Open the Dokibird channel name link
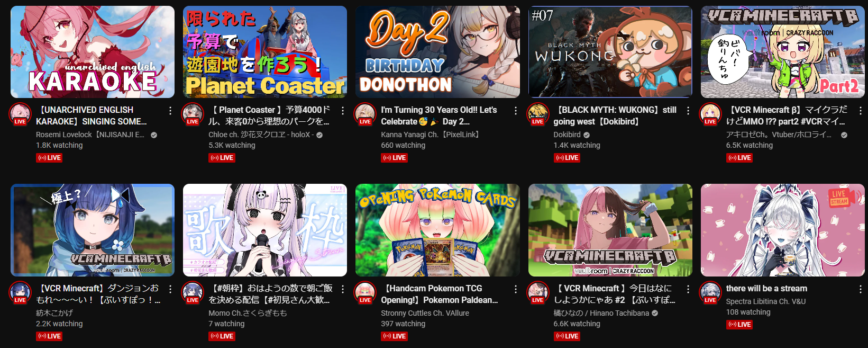 [x=567, y=135]
